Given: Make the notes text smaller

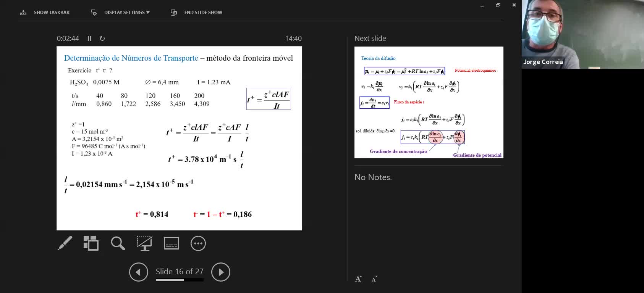Looking at the screenshot, I should tap(374, 279).
